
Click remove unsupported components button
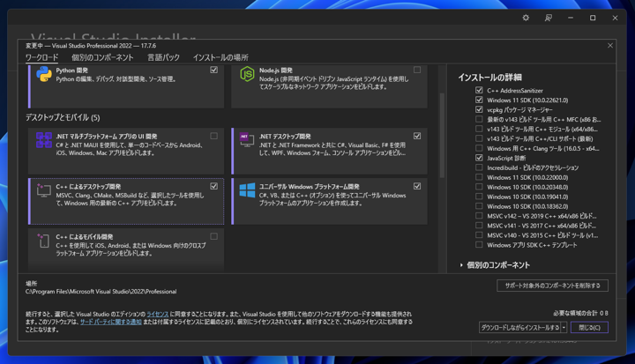pos(552,286)
